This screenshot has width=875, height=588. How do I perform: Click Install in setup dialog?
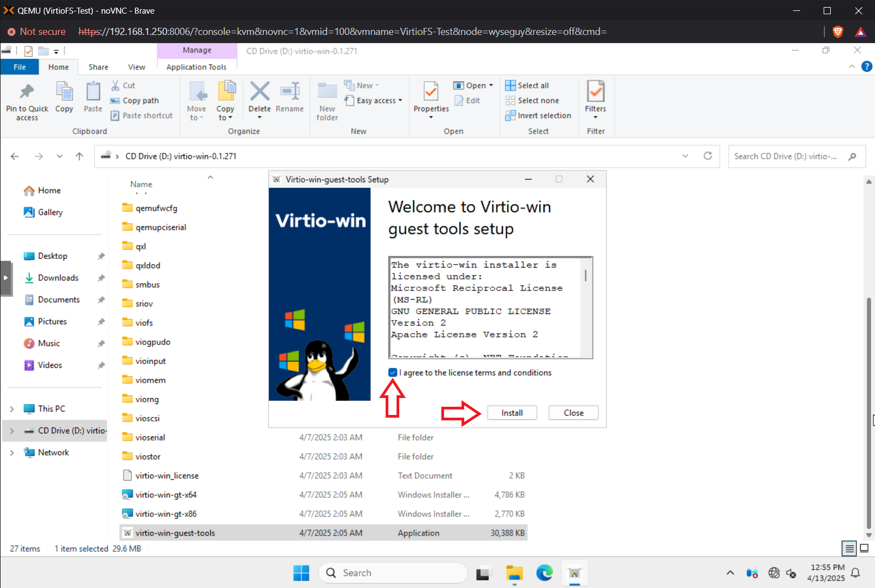pyautogui.click(x=512, y=413)
